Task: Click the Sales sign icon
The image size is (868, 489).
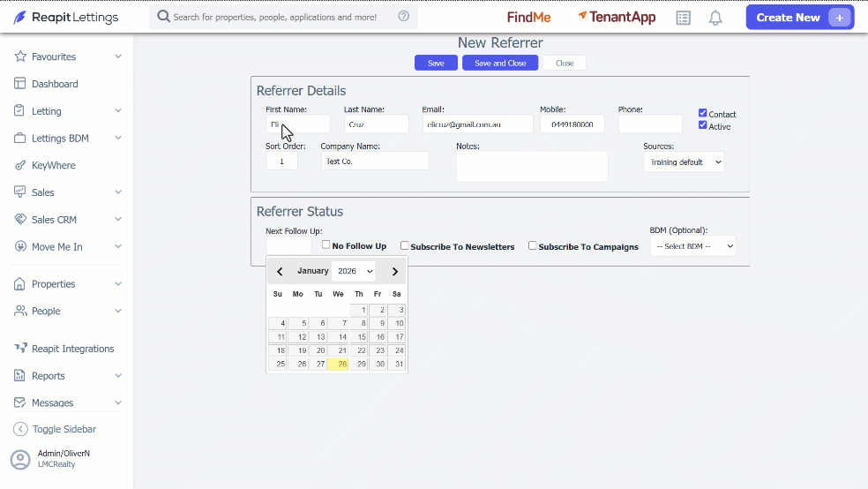Action: tap(20, 192)
